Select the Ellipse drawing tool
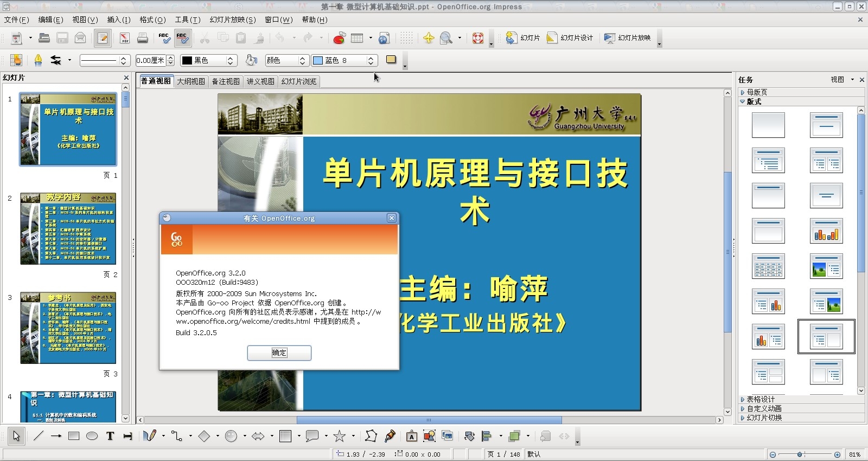Screen dimensions: 868x461 [92, 436]
